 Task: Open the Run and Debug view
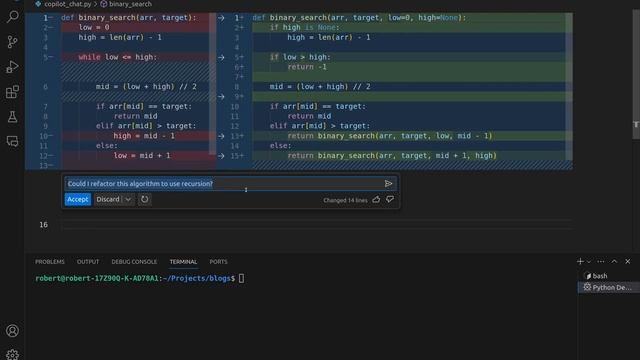tap(13, 67)
